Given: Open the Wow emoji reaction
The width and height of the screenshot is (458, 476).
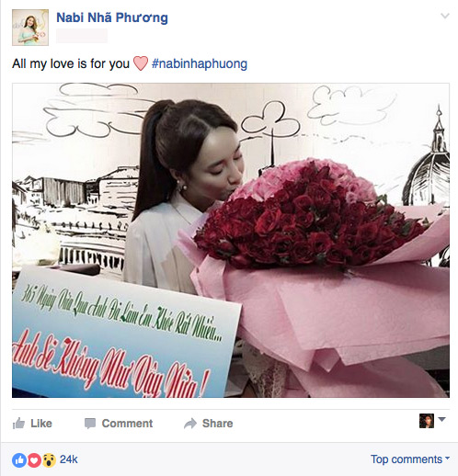Looking at the screenshot, I should click(x=49, y=460).
